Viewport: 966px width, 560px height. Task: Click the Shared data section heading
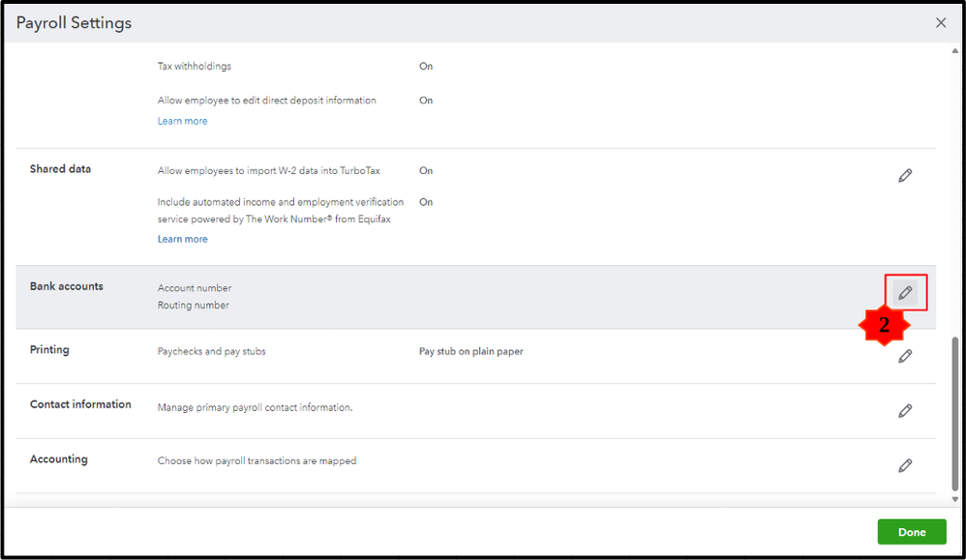click(60, 168)
